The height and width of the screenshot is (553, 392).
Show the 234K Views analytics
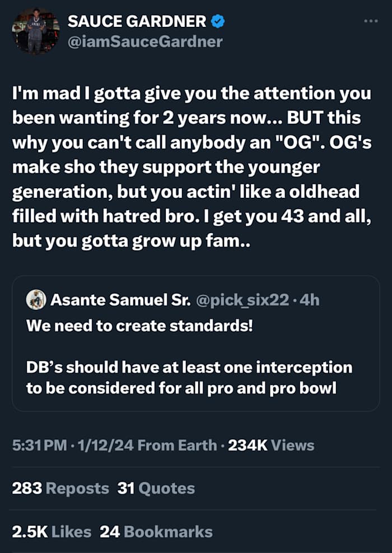pyautogui.click(x=271, y=445)
